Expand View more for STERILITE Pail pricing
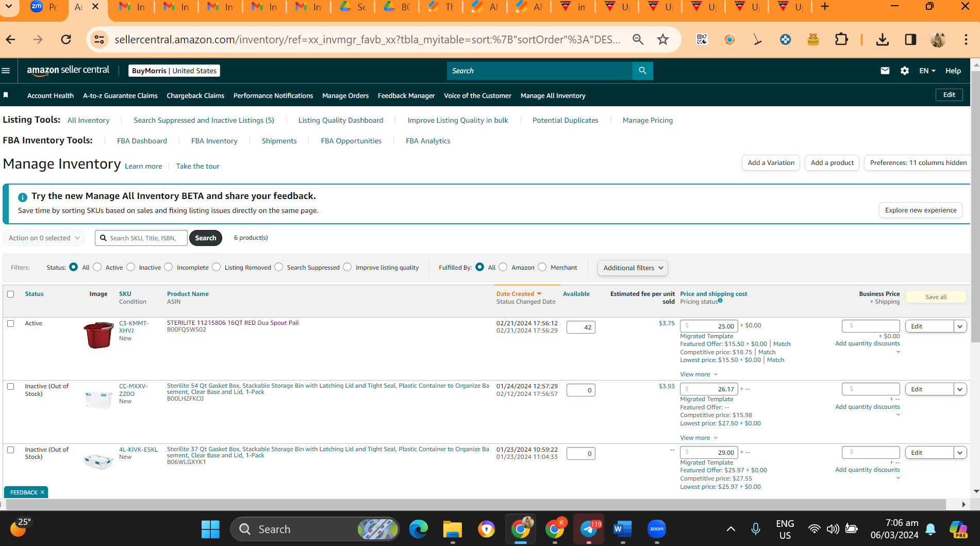 coord(699,374)
